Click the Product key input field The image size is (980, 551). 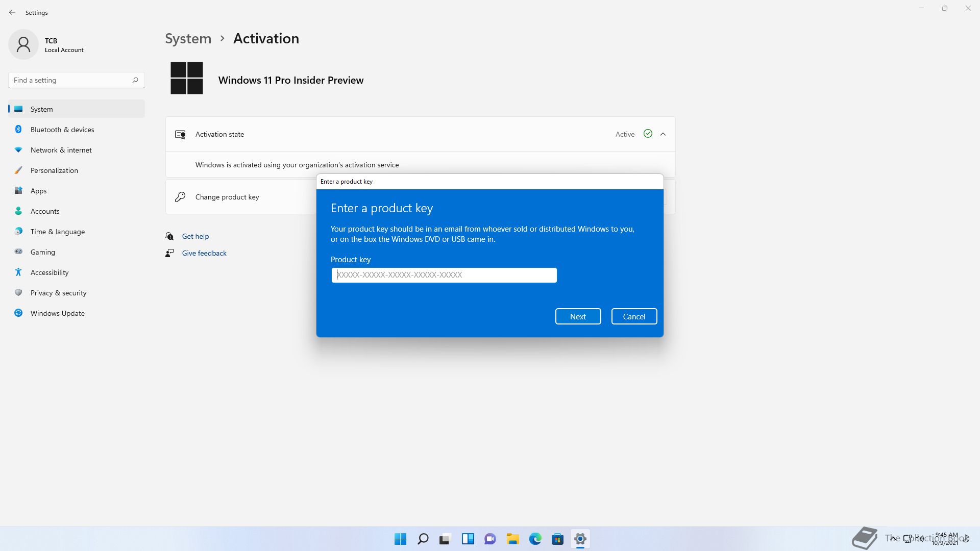click(x=444, y=275)
